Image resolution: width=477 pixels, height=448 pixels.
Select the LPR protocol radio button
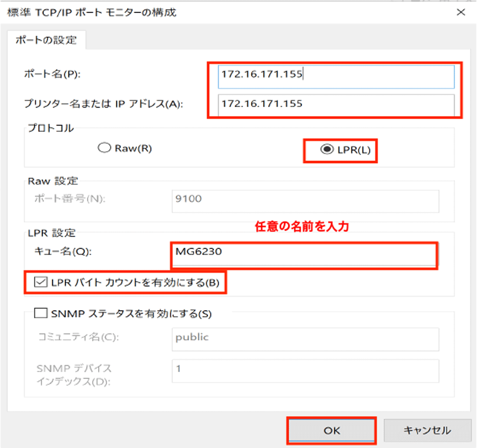[x=327, y=149]
